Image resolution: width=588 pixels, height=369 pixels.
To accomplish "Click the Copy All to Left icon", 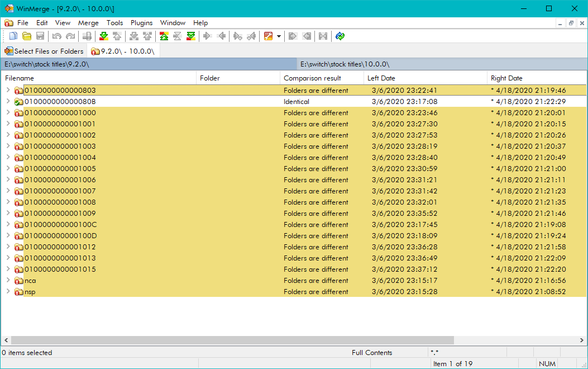I will (307, 36).
